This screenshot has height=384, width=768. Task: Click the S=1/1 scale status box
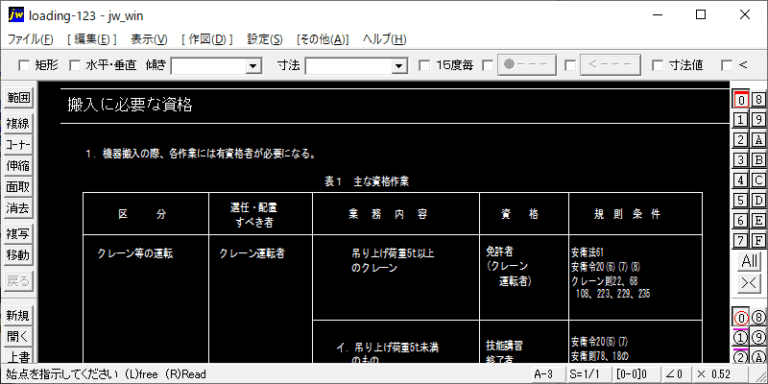tap(588, 375)
